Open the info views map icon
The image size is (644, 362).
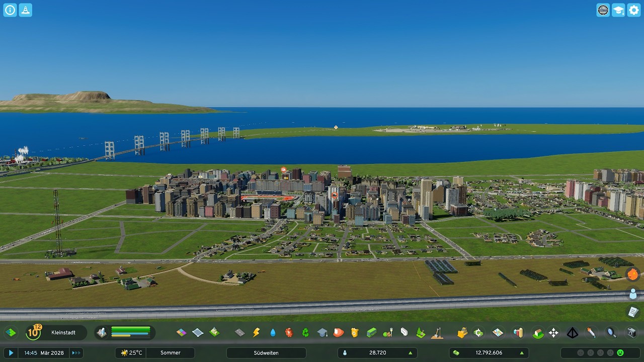[x=498, y=332]
